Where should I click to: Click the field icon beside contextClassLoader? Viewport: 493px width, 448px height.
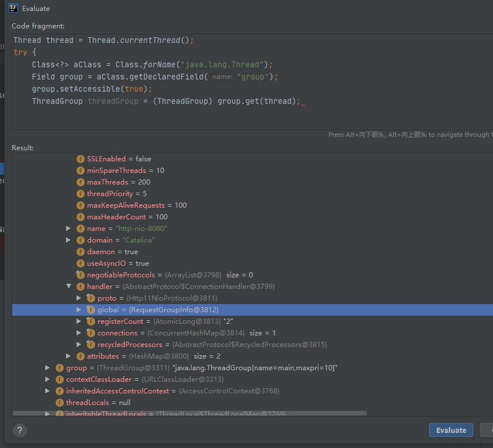59,380
